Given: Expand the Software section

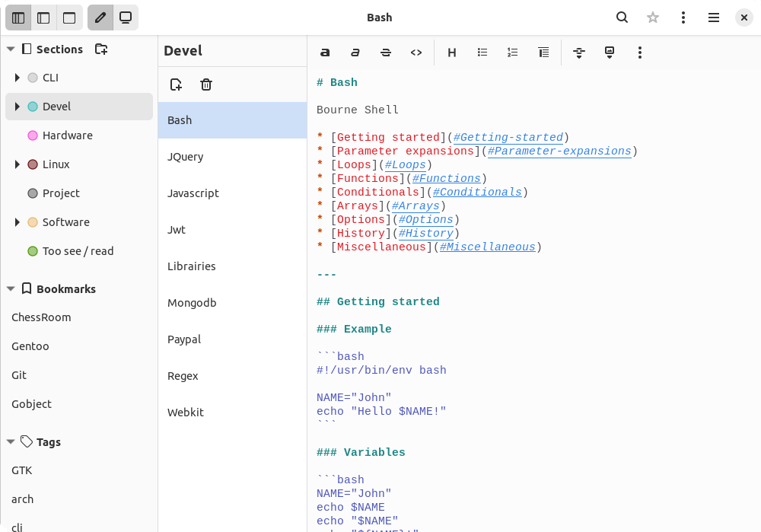Looking at the screenshot, I should [17, 221].
